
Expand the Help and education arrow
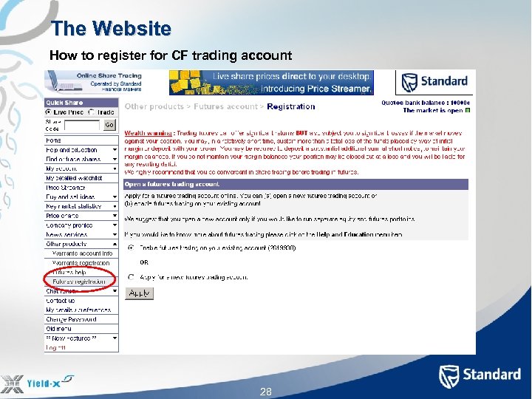point(115,149)
